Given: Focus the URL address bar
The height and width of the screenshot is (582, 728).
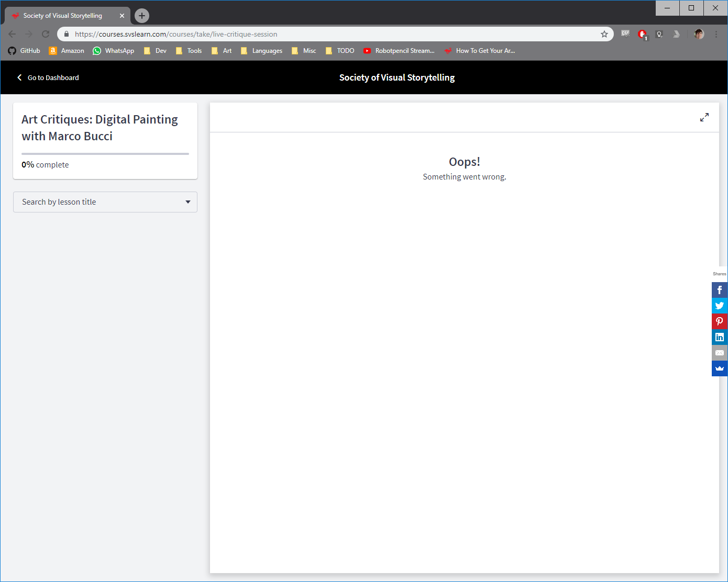Looking at the screenshot, I should point(335,34).
